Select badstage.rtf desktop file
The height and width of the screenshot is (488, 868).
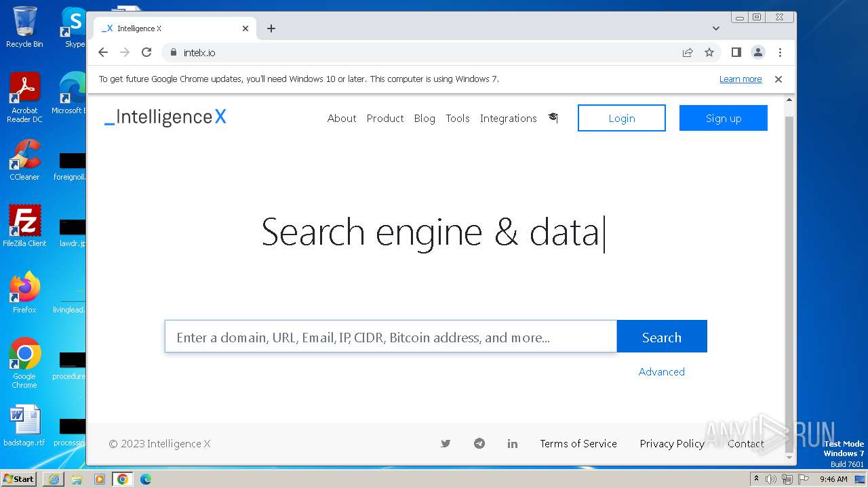24,426
